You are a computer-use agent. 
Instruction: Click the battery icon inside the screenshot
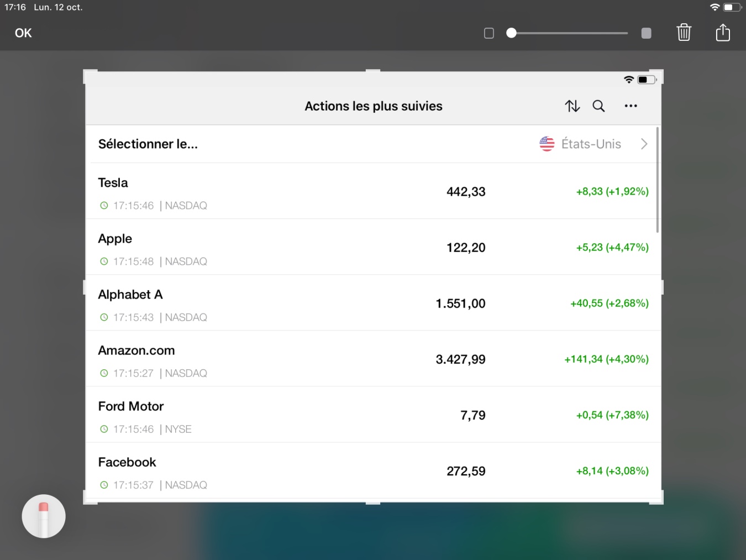pyautogui.click(x=647, y=80)
